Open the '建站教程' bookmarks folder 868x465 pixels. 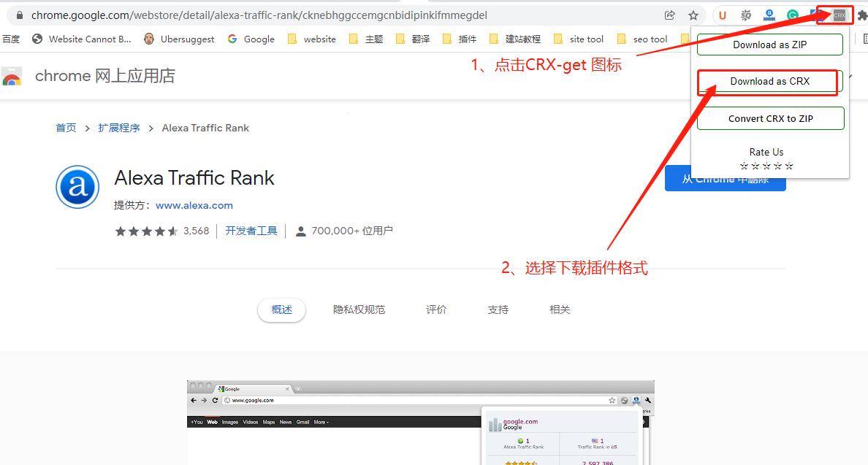point(515,39)
